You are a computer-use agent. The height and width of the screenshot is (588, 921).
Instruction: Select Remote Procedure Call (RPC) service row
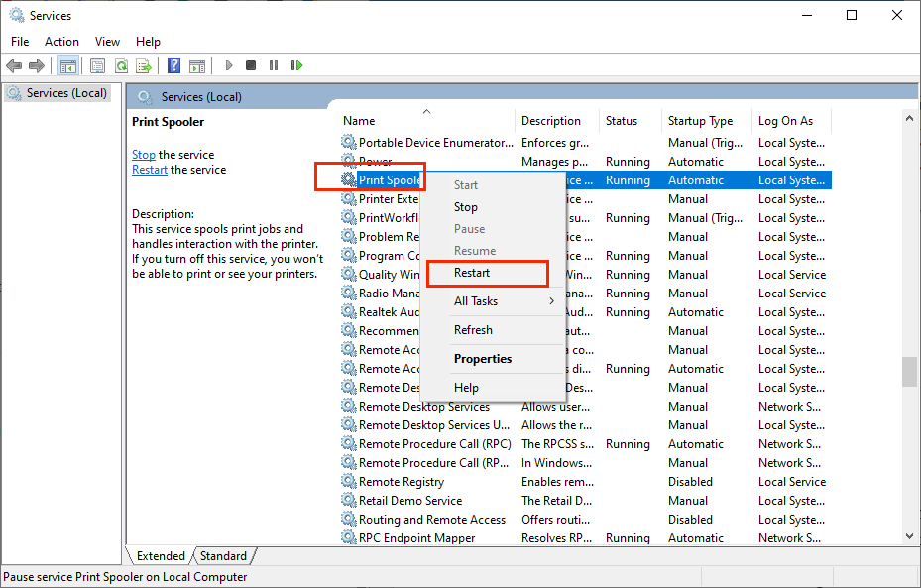click(x=585, y=444)
